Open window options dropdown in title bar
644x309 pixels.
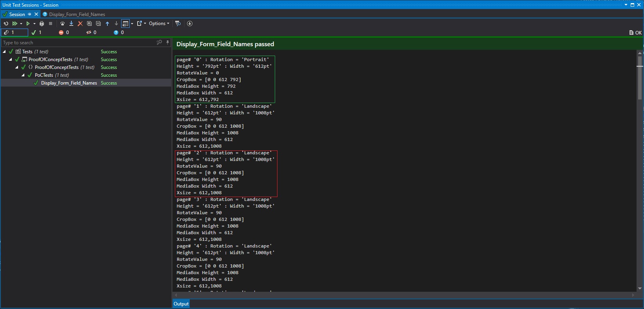626,5
